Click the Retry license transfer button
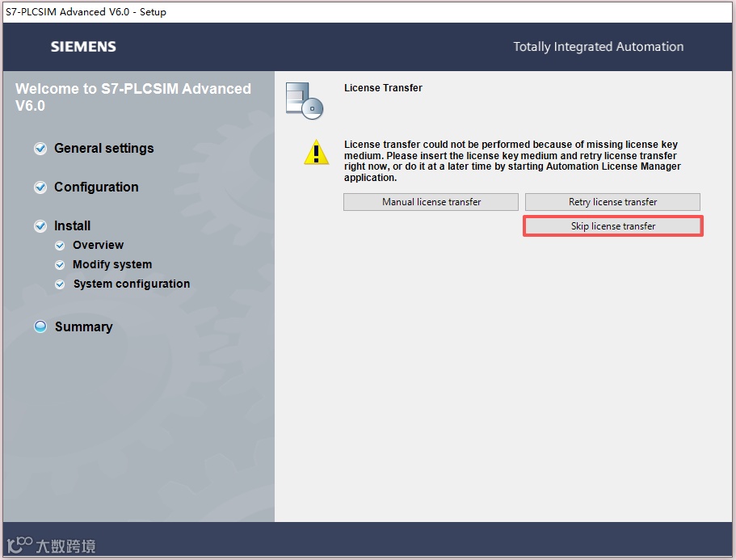 click(x=612, y=202)
